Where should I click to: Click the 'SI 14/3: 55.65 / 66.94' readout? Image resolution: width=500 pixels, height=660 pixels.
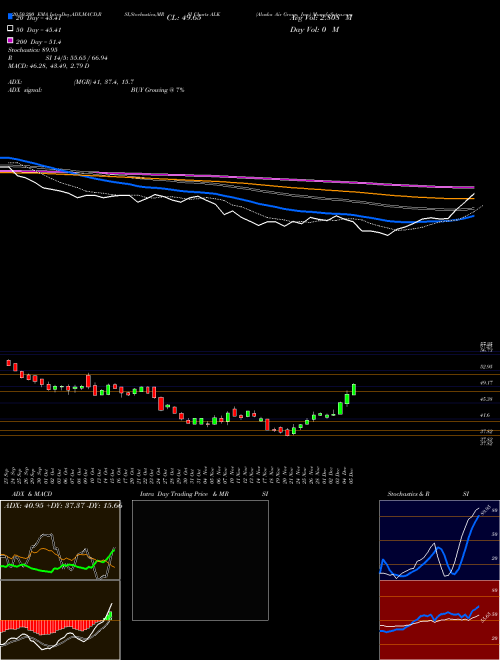tap(76, 58)
